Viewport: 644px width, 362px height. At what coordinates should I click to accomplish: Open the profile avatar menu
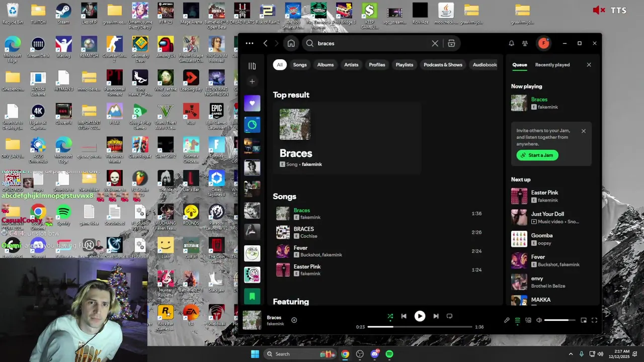click(543, 43)
